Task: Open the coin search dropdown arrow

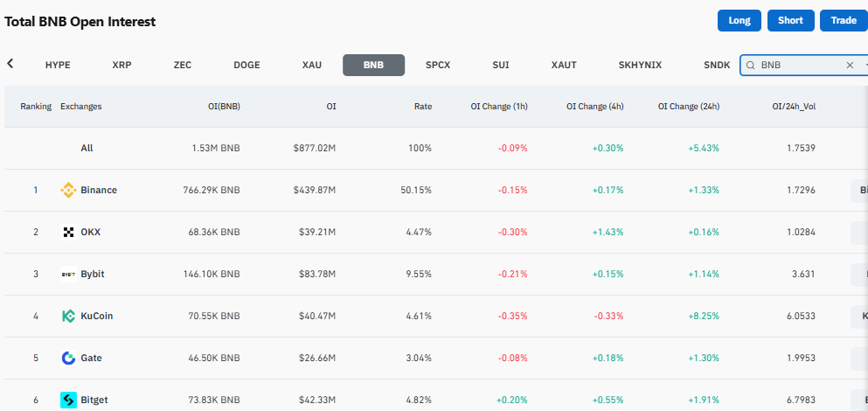Action: (x=865, y=66)
